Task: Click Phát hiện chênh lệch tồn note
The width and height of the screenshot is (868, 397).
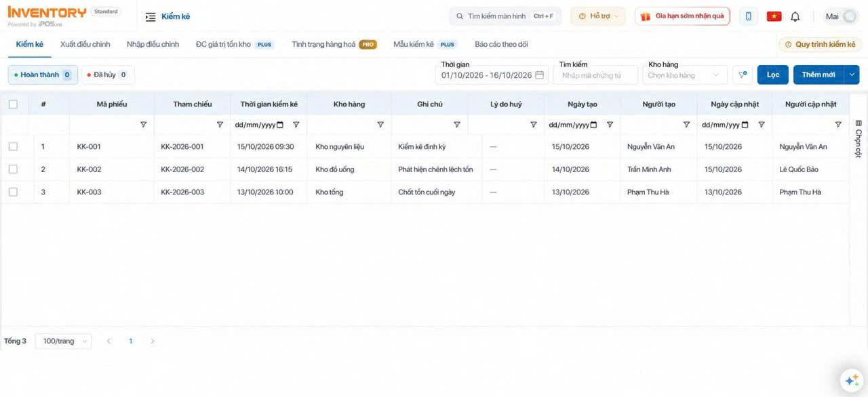Action: pyautogui.click(x=435, y=169)
